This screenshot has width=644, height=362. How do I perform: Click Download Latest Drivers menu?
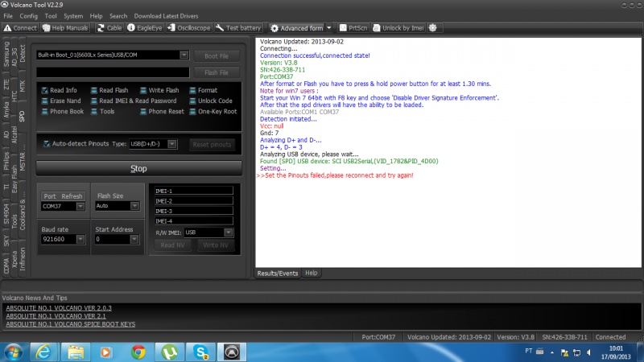166,16
